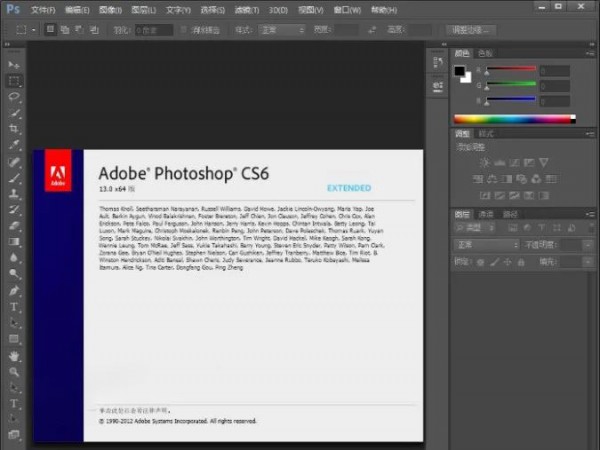Screen dimensions: 600x450
Task: Toggle lock all padlock icon
Action: point(521,262)
